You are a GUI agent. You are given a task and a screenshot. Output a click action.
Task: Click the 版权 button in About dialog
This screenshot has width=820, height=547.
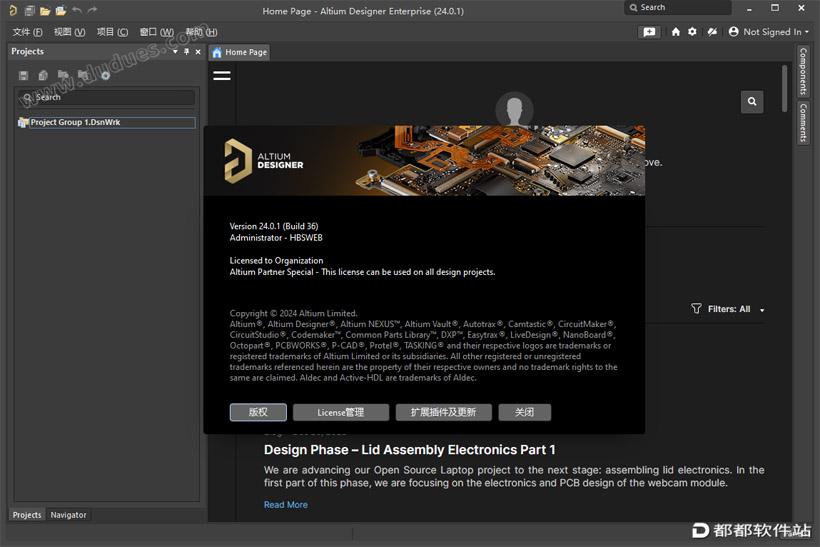click(258, 412)
